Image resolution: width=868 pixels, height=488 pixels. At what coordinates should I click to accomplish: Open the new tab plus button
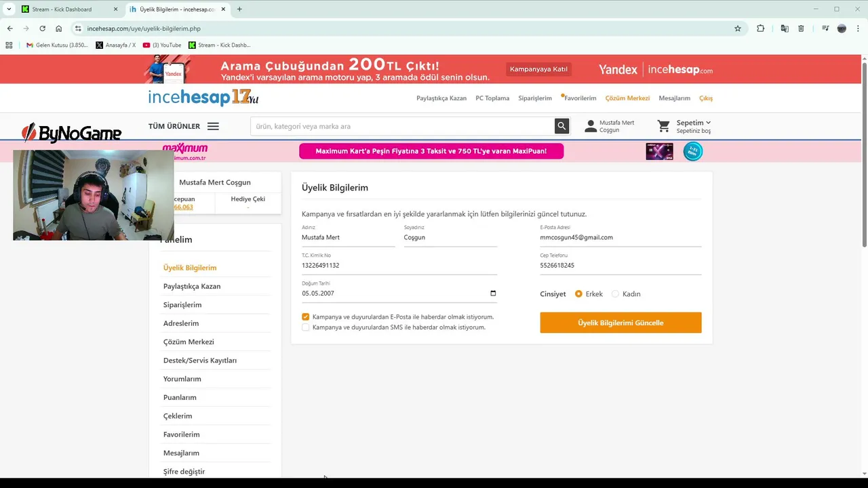point(239,9)
